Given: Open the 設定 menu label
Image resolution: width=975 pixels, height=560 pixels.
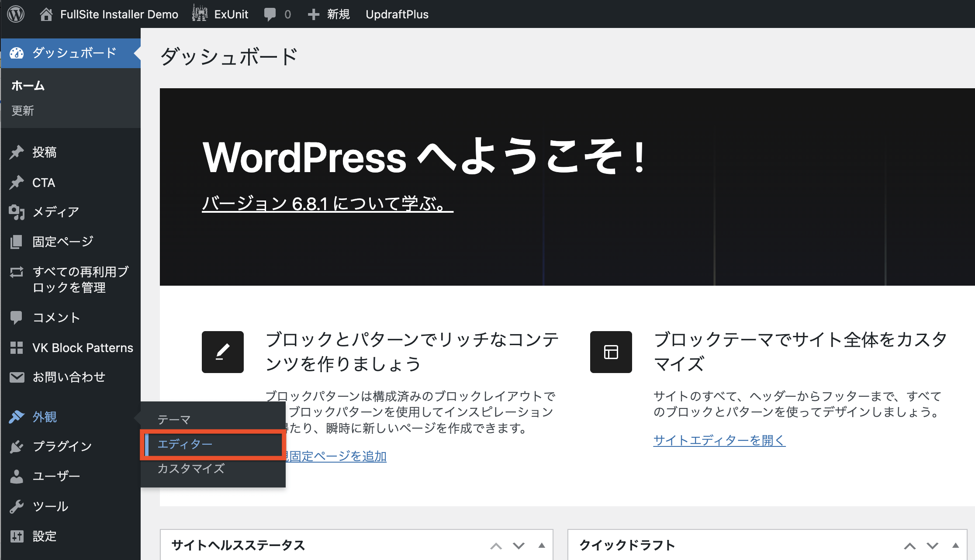Looking at the screenshot, I should (45, 536).
